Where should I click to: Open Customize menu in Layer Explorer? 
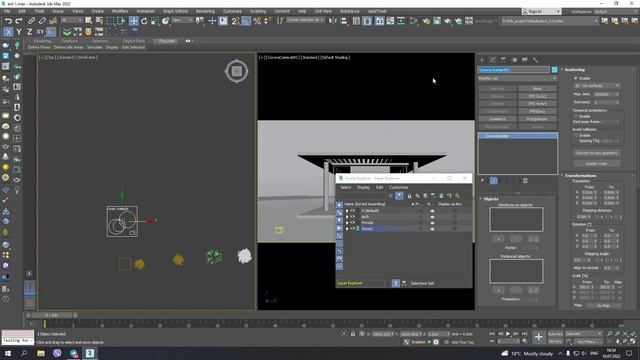(x=398, y=187)
